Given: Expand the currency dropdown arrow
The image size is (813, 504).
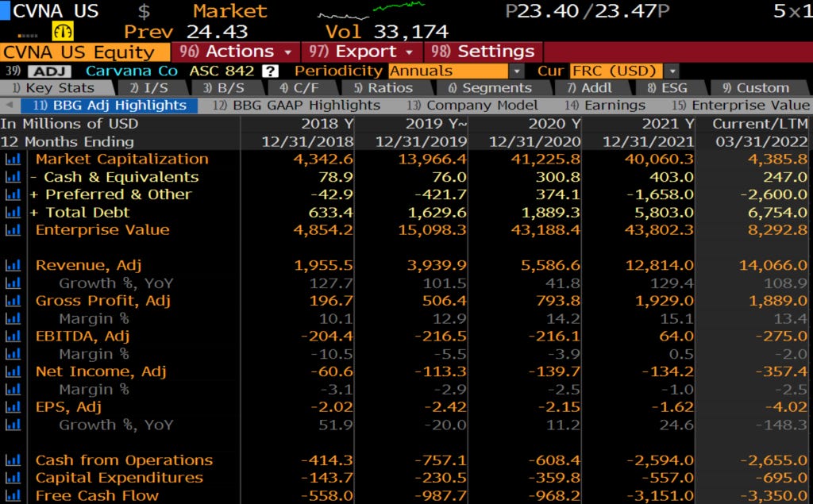Looking at the screenshot, I should point(672,71).
